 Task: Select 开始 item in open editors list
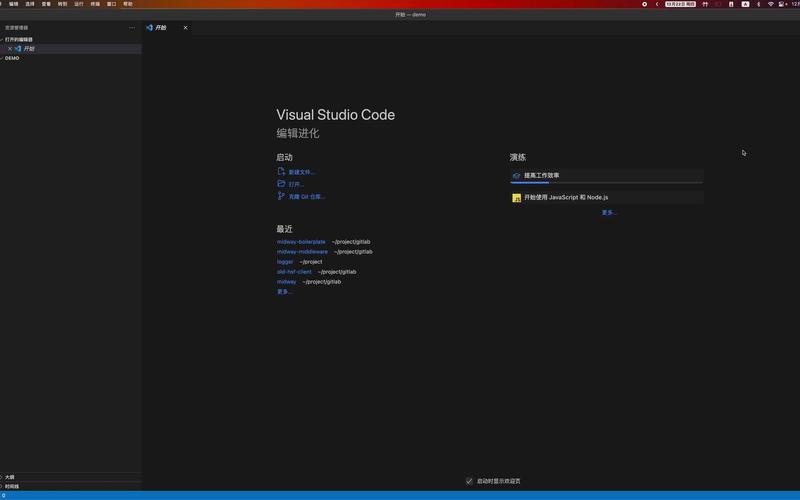tap(71, 48)
